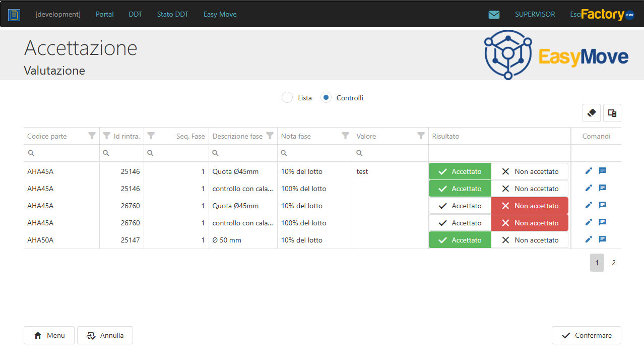644x364 pixels.
Task: Click the Menu home button
Action: coord(49,335)
